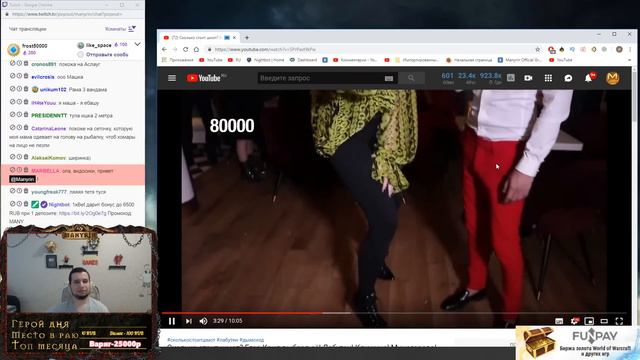Open the Chrome profile avatar
Viewport: 640px width, 360px height.
click(619, 49)
